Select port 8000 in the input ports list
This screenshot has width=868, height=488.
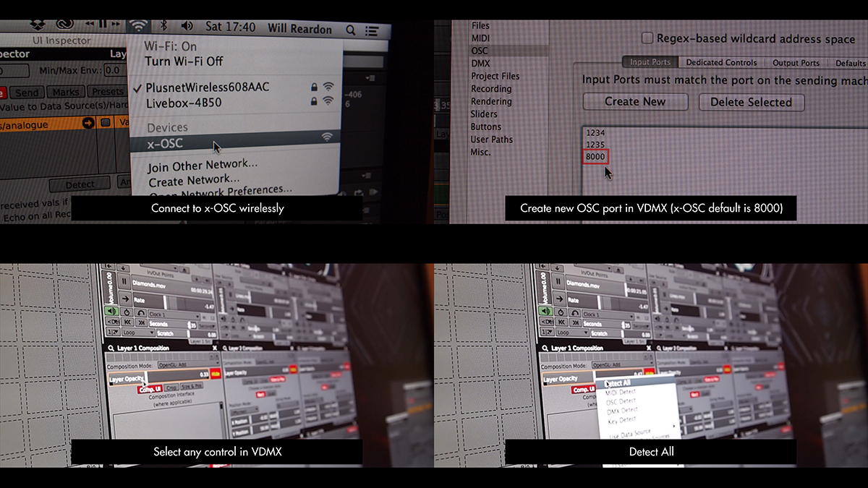pos(596,156)
